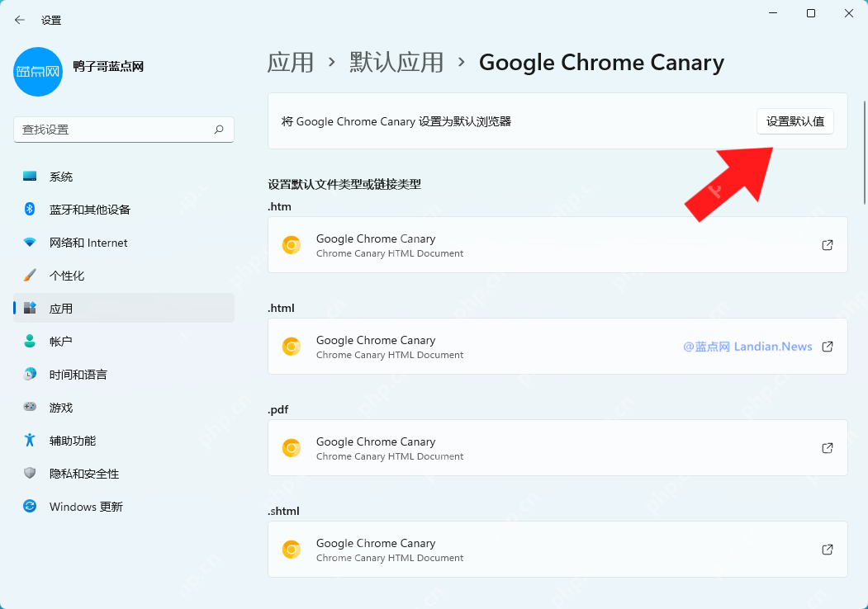This screenshot has height=609, width=868.
Task: Open 辅助功能 settings
Action: pyautogui.click(x=123, y=441)
